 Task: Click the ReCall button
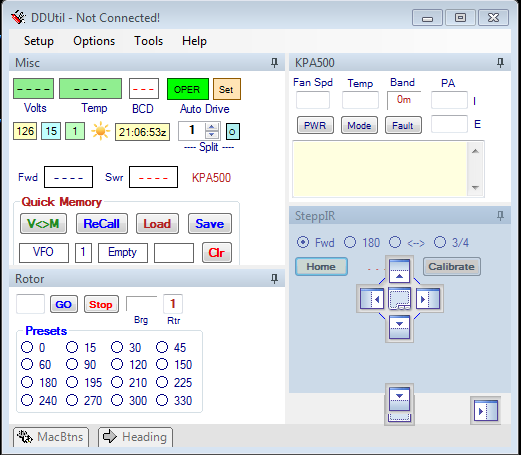[102, 223]
